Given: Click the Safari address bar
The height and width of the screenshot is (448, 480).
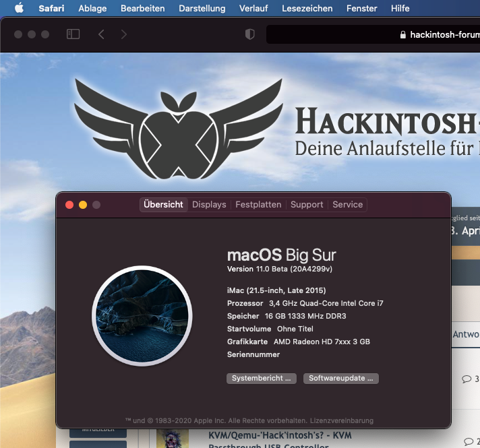Looking at the screenshot, I should (x=373, y=34).
